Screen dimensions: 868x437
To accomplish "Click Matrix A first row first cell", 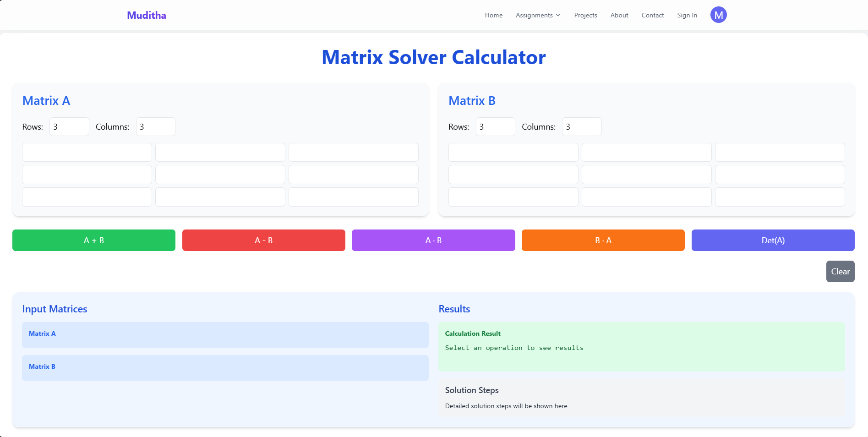I will (87, 152).
